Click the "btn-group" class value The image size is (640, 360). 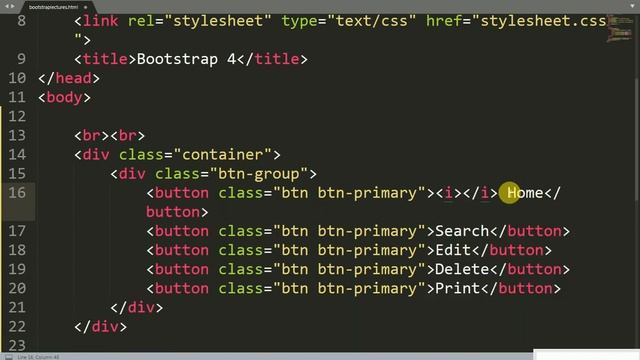[259, 174]
